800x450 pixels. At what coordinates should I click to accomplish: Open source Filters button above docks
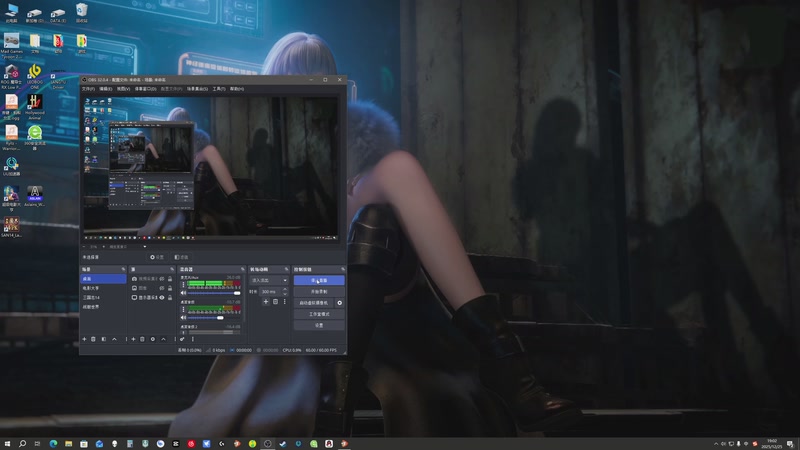pos(181,257)
